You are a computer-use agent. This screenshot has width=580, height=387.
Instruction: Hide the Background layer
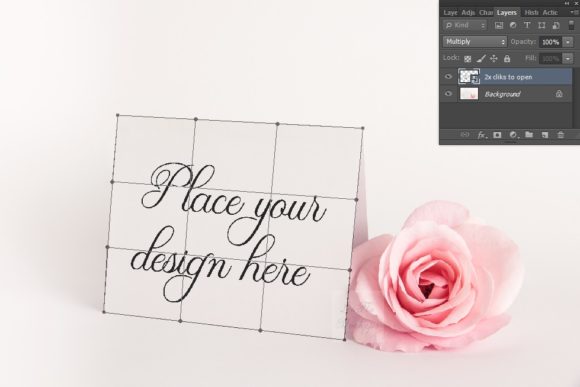448,94
